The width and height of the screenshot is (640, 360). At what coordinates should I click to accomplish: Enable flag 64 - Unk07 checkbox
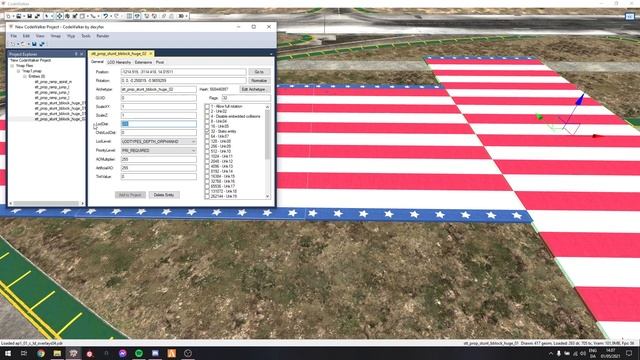click(207, 136)
